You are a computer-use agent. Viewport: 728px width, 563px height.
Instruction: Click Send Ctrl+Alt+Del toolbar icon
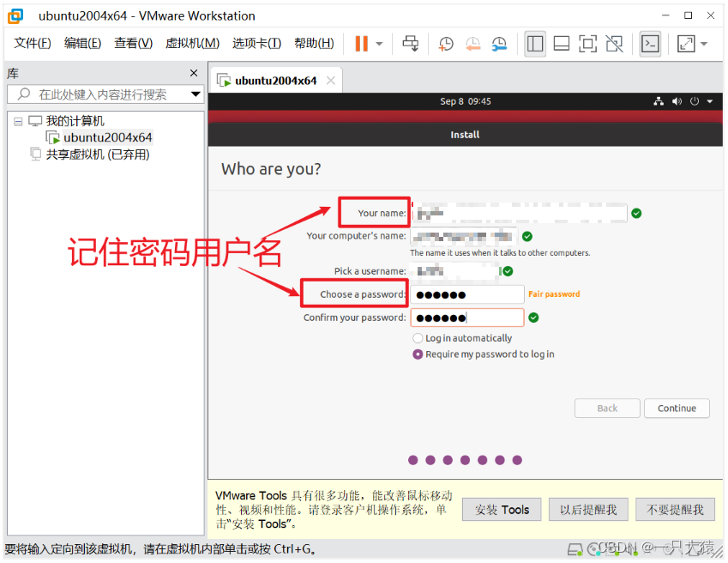click(x=411, y=44)
